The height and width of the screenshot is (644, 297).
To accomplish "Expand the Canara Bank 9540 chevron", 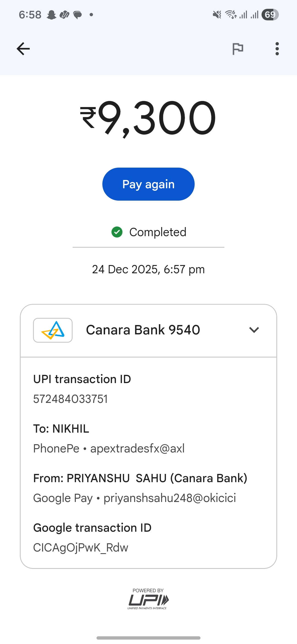I will [254, 330].
